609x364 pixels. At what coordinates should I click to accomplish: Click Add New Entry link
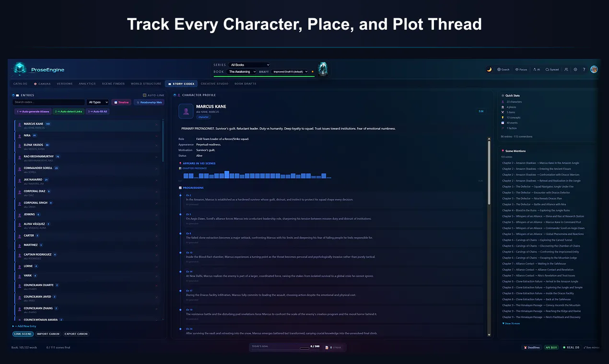tap(24, 326)
